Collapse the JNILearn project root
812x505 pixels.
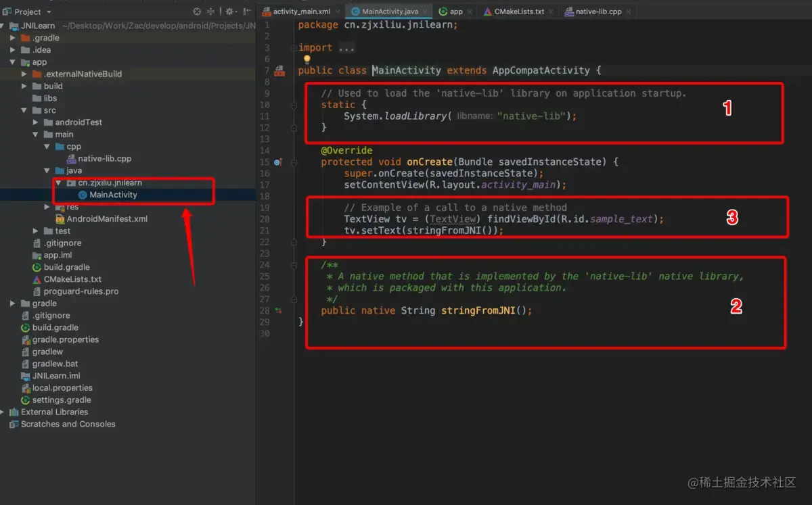click(3, 26)
